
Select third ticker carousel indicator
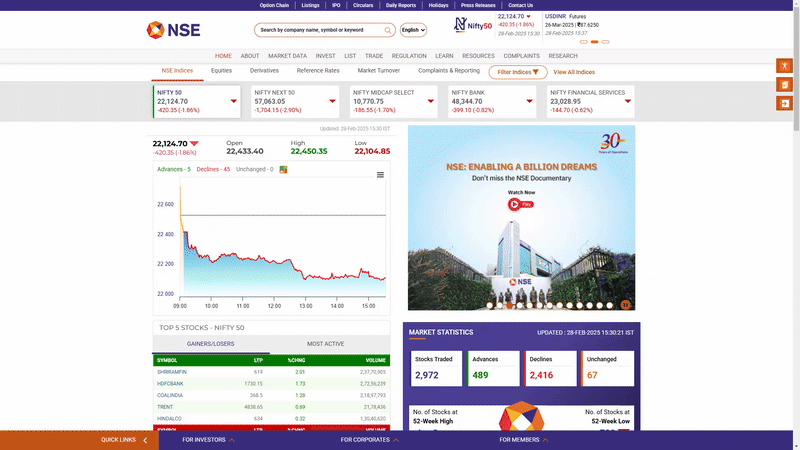[605, 42]
